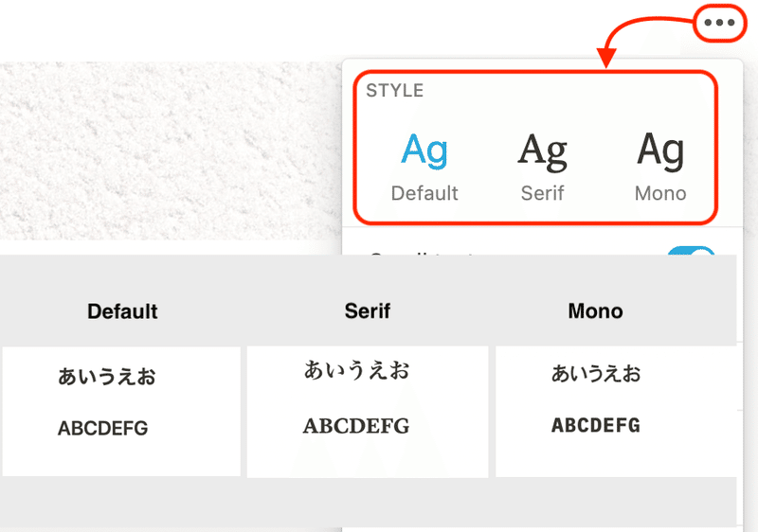Image resolution: width=758 pixels, height=532 pixels.
Task: Toggle the partially hidden blue switch below the style panel
Action: 691,251
